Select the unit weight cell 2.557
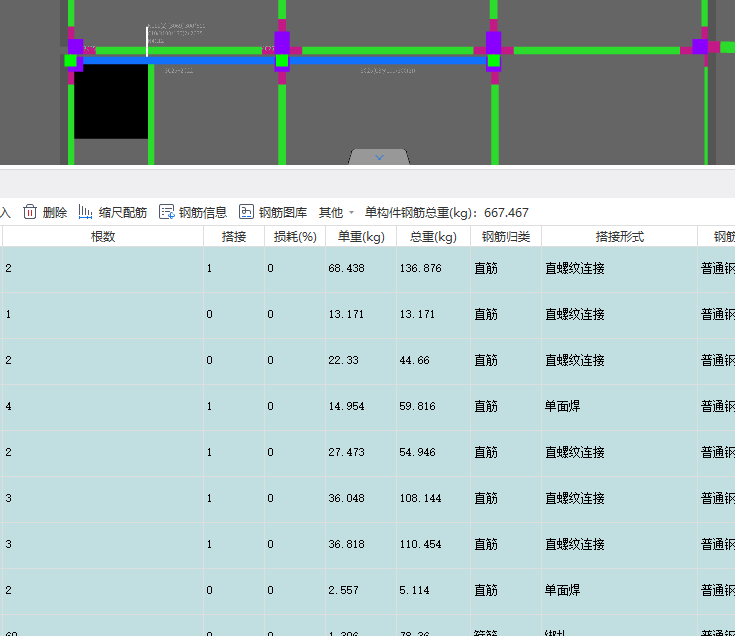Screen dimensions: 735x638 point(361,590)
